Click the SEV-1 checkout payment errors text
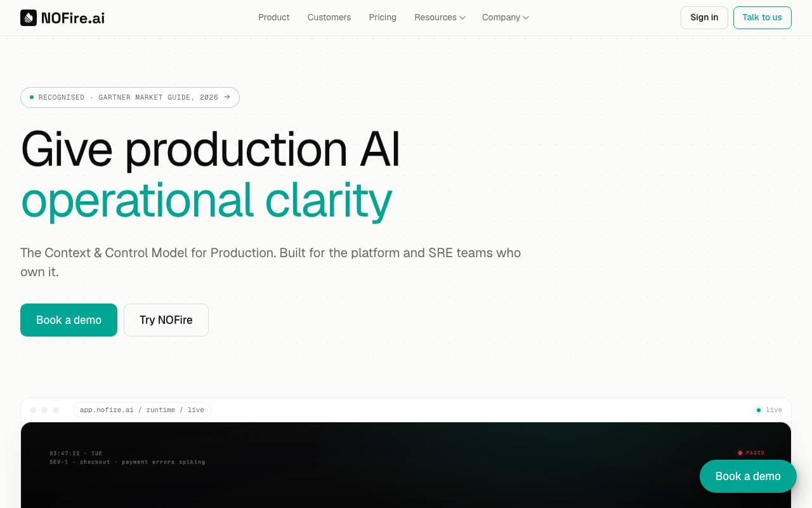812x508 pixels. click(128, 462)
